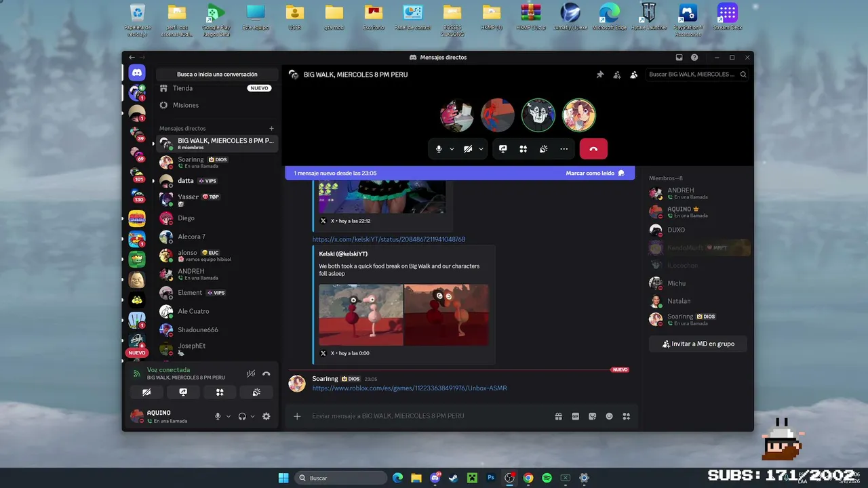Image resolution: width=868 pixels, height=488 pixels.
Task: Open Misiones in the sidebar
Action: pos(217,105)
